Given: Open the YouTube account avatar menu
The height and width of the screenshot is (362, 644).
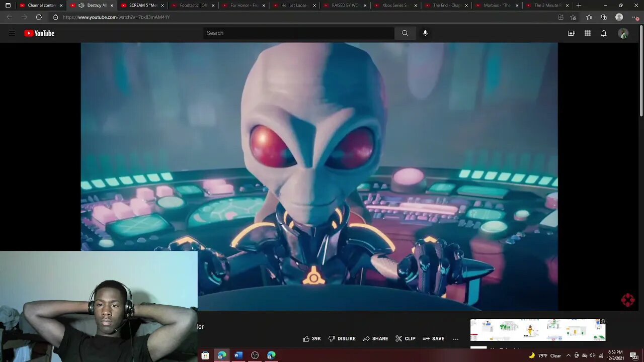Looking at the screenshot, I should click(x=623, y=33).
